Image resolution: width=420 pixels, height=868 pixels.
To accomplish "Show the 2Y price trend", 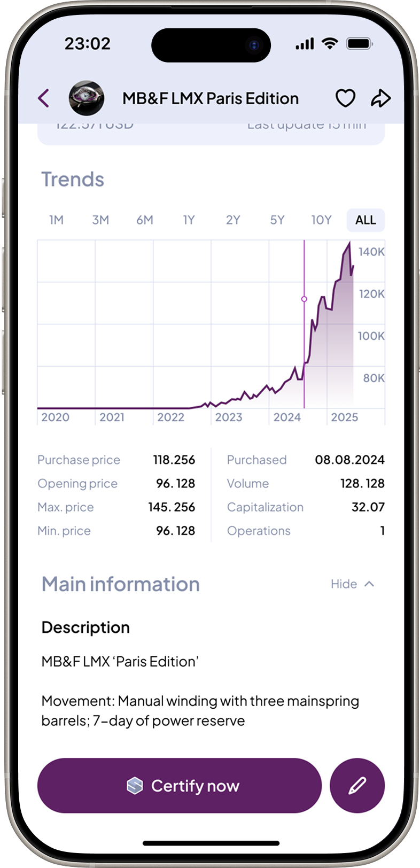I will coord(233,220).
